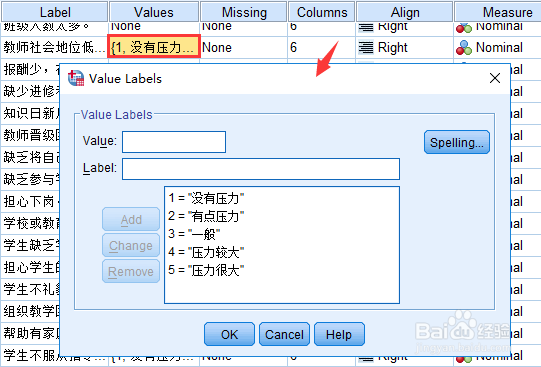Click right-align icon in 教师社会地位低 row

click(366, 47)
